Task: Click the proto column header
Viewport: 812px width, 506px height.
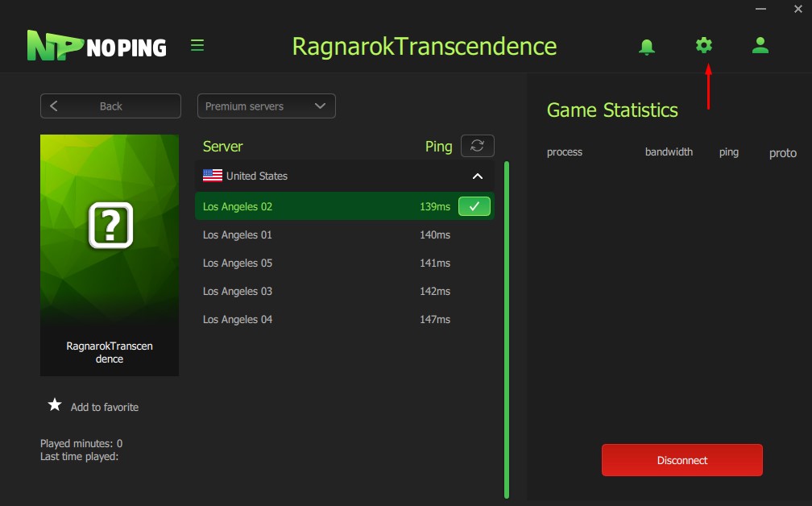Action: point(782,153)
